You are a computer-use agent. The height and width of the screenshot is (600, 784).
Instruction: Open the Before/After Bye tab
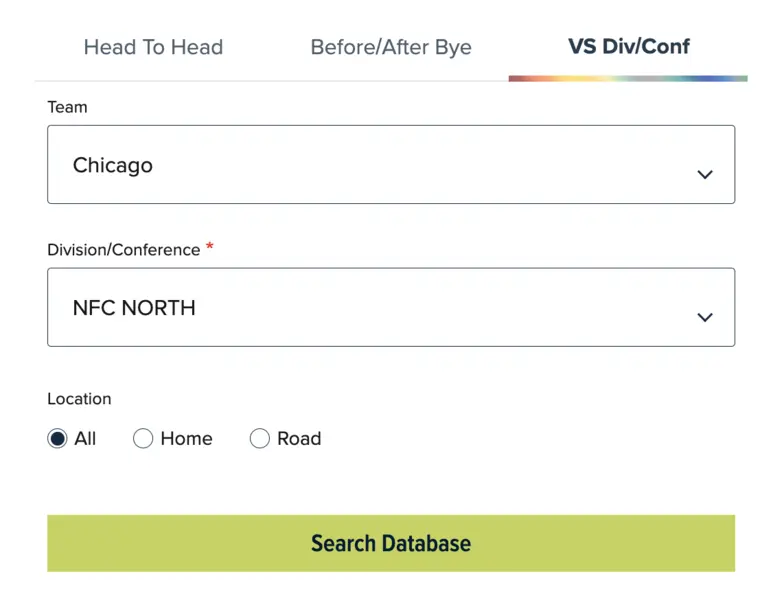[391, 47]
